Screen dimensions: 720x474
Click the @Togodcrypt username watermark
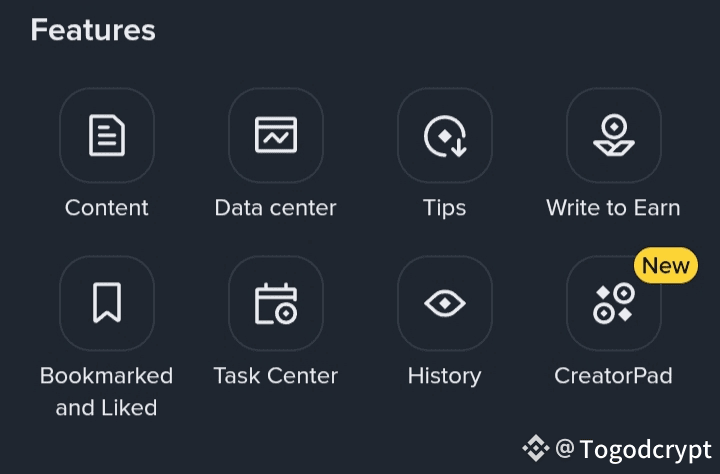point(634,448)
